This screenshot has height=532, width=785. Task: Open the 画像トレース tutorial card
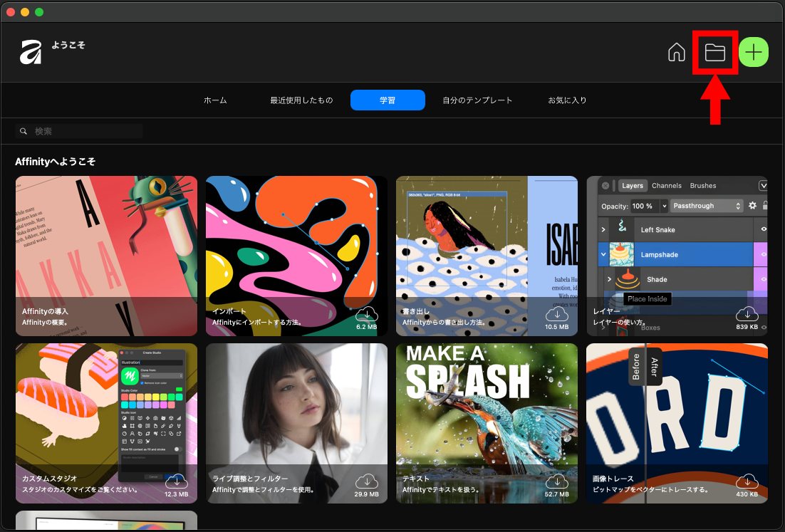(x=677, y=423)
